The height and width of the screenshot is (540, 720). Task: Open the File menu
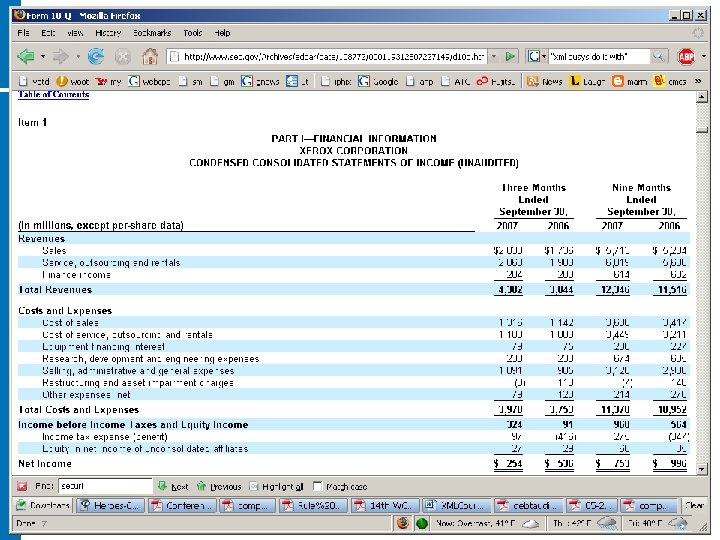click(x=23, y=33)
